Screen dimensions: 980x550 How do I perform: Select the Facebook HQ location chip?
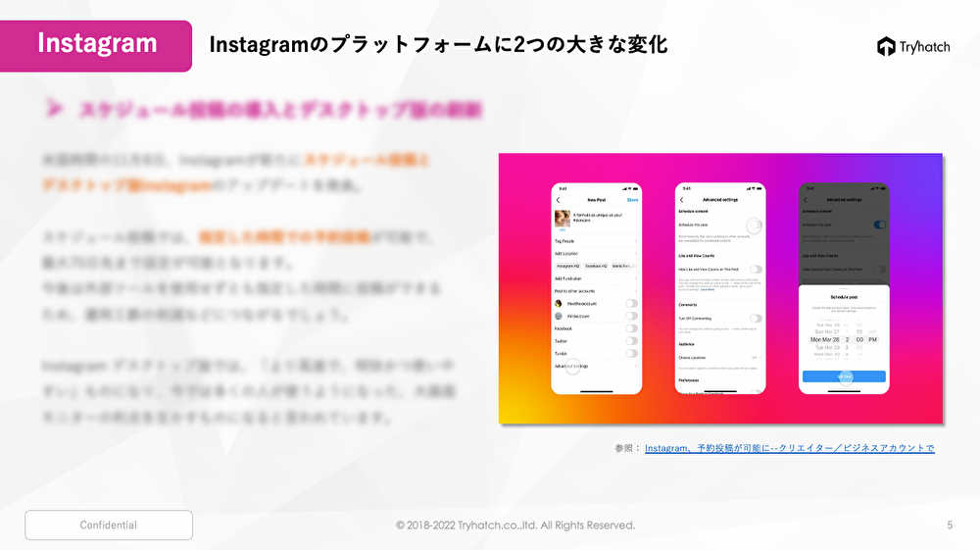click(596, 267)
